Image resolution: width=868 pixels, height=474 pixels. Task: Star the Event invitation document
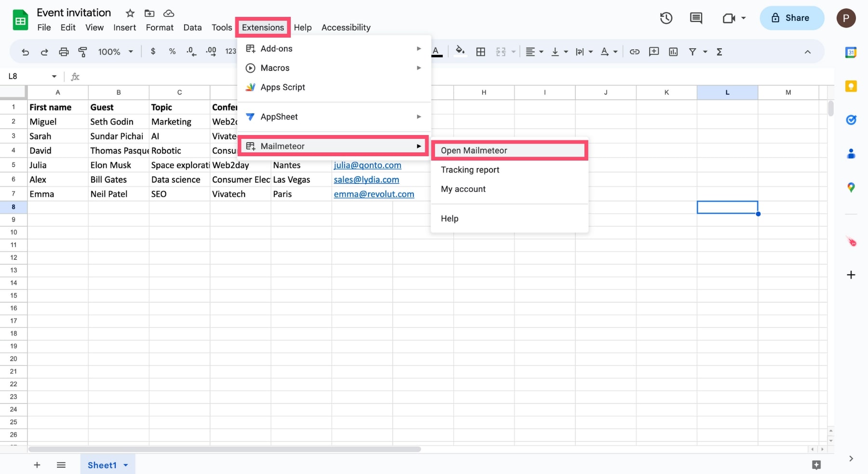tap(130, 13)
